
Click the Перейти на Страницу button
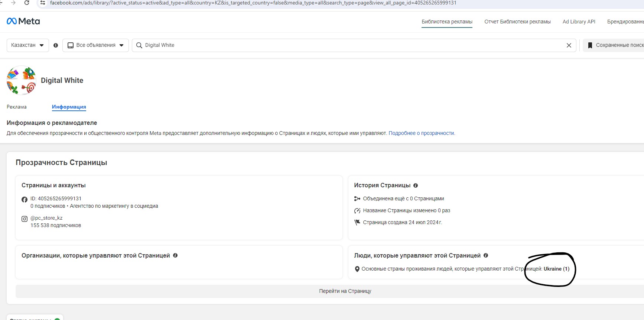pos(345,291)
